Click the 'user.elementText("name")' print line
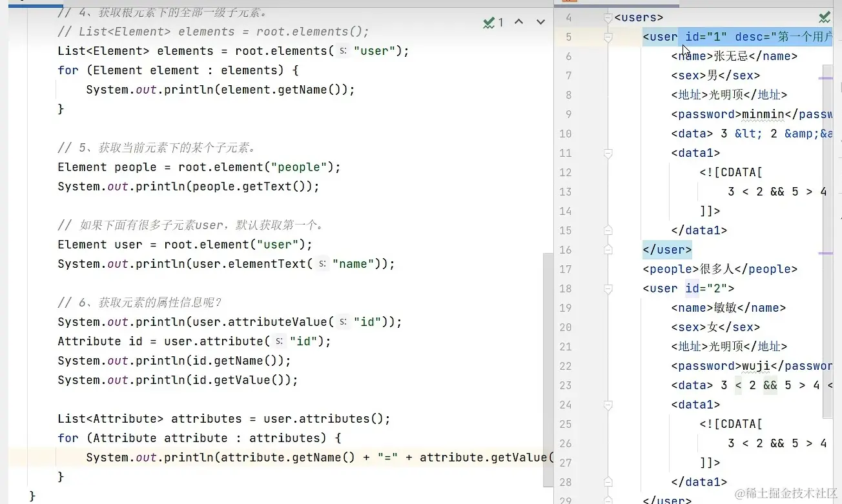842x504 pixels. click(226, 264)
